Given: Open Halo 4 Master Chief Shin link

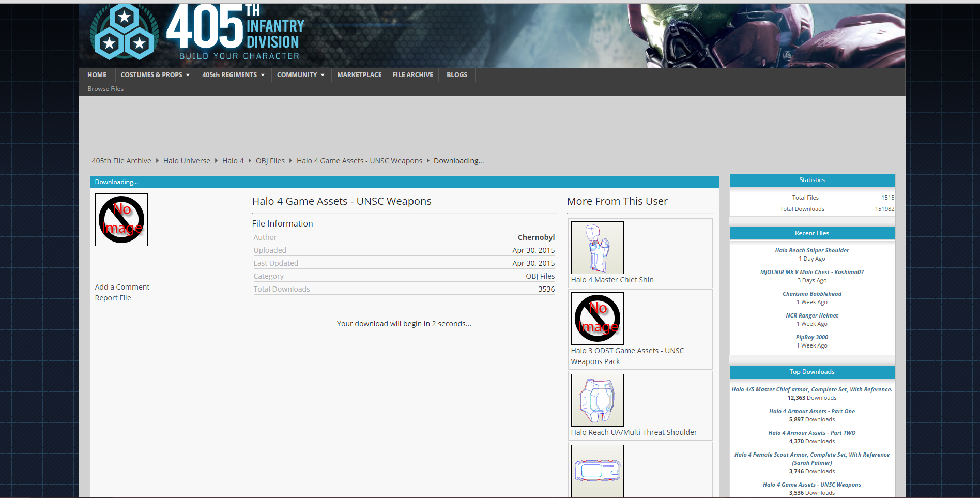Looking at the screenshot, I should click(x=612, y=280).
